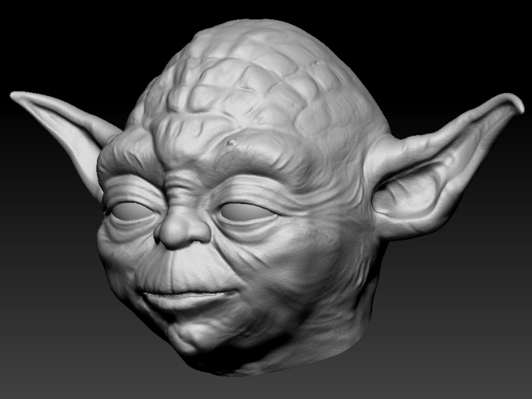Click the small wart bump on the forehead

[x=231, y=144]
